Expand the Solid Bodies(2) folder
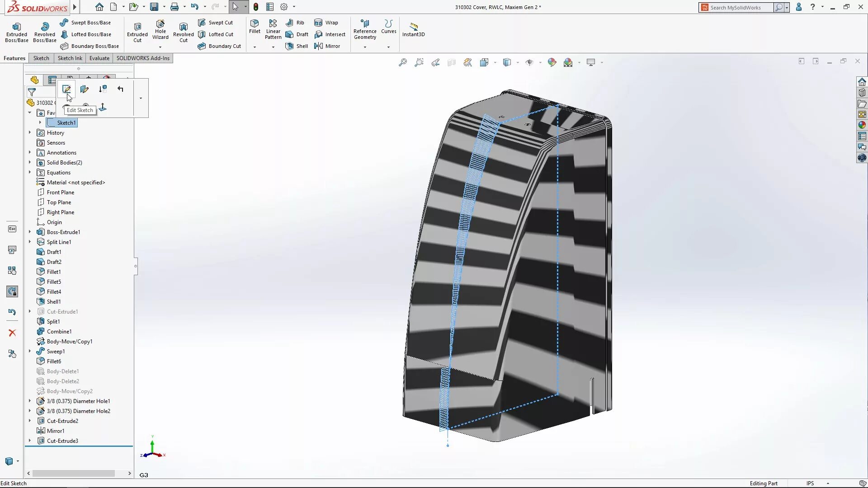Image resolution: width=868 pixels, height=488 pixels. pyautogui.click(x=30, y=162)
